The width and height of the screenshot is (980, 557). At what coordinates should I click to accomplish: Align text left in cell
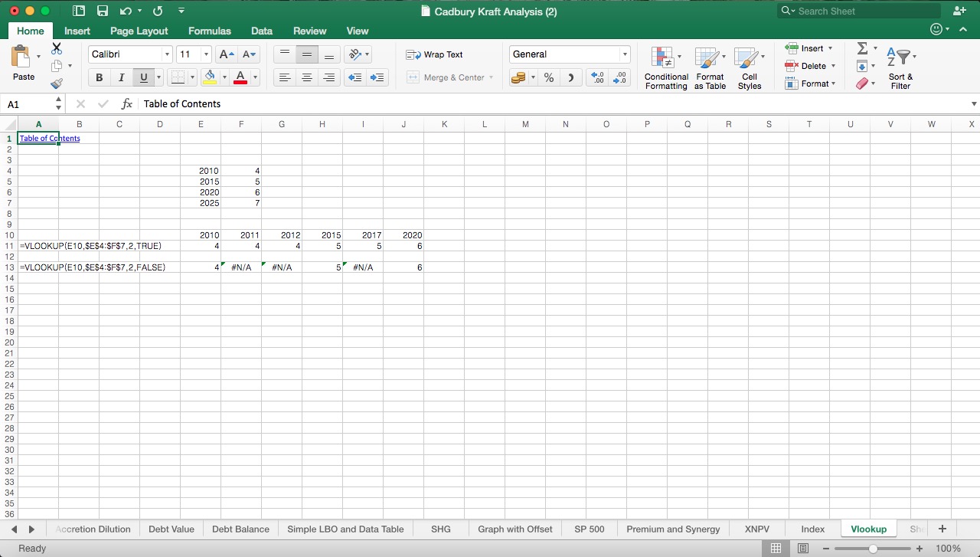[285, 77]
